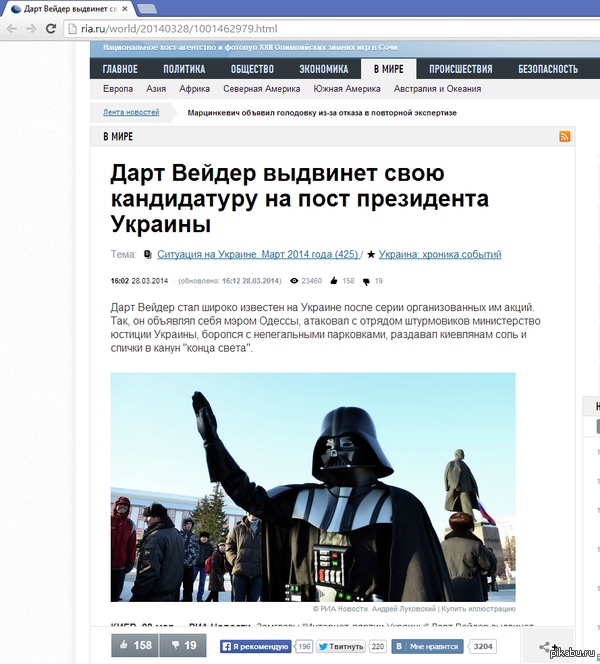Open the ОБЩЕСТВО section
Screen dimensions: 600x664
252,69
